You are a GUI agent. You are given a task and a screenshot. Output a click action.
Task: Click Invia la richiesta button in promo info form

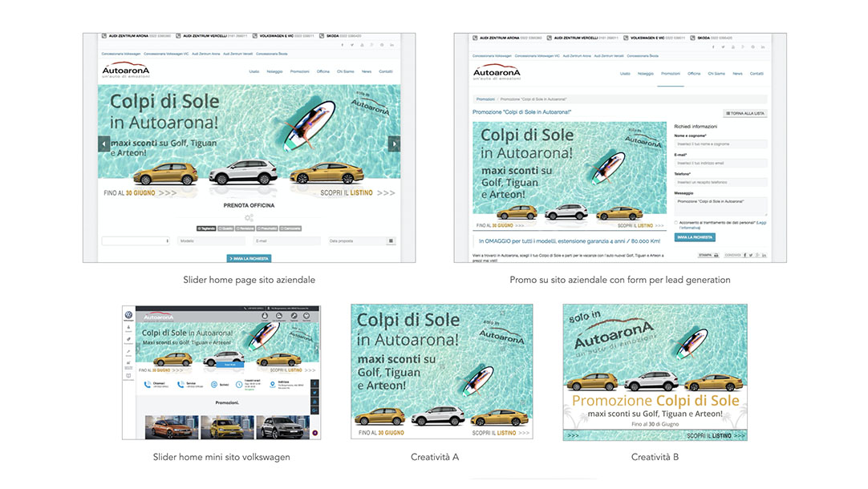click(x=695, y=236)
